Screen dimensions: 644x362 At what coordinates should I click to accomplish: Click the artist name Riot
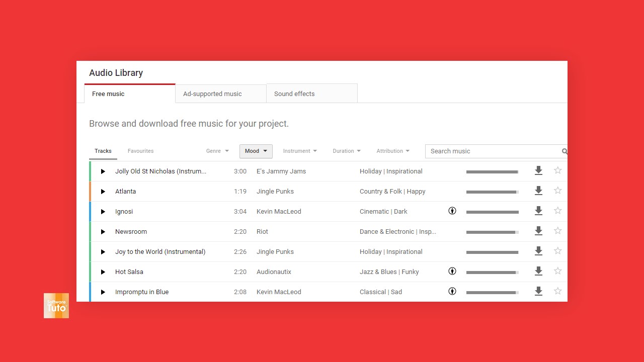coord(262,232)
